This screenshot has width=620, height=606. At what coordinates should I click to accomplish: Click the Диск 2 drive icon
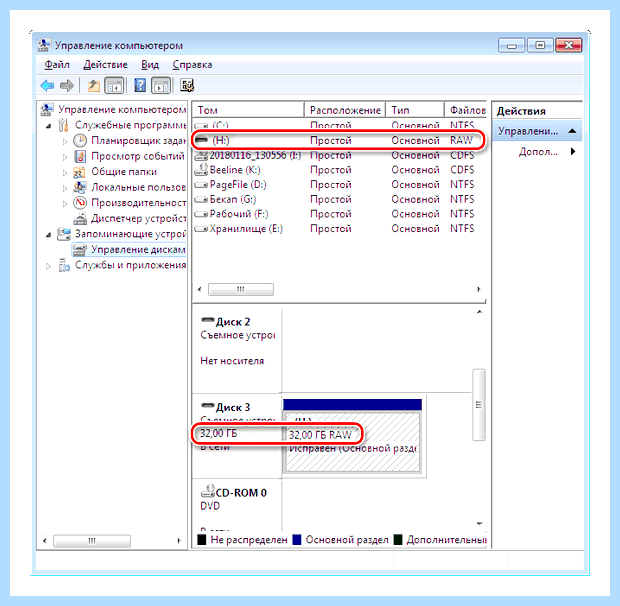(x=208, y=319)
